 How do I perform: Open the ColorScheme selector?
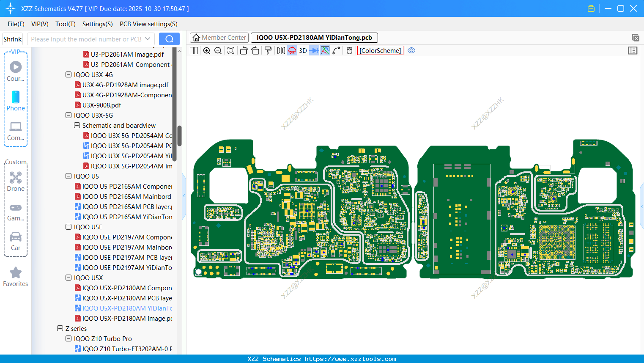[380, 51]
